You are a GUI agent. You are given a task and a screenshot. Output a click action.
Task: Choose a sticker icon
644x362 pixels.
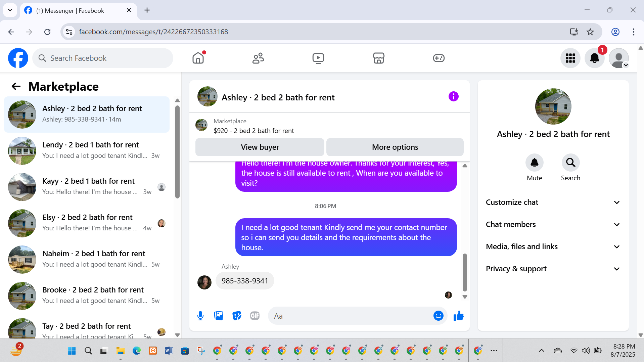point(237,316)
